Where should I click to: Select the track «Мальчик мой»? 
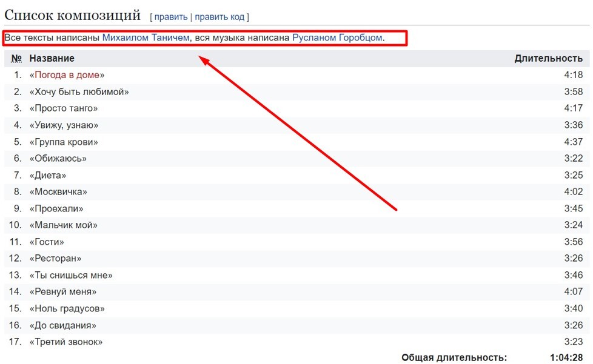pyautogui.click(x=63, y=225)
